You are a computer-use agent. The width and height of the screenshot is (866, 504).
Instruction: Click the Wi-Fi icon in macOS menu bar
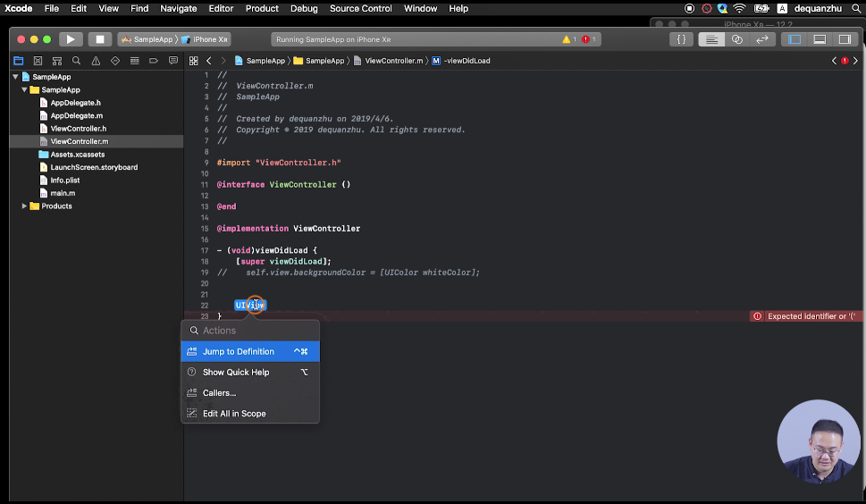tap(739, 8)
